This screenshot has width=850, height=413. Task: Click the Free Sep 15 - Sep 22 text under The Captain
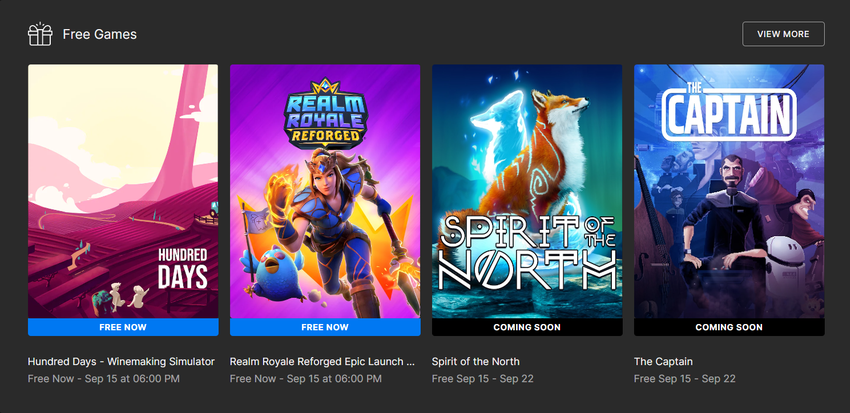pyautogui.click(x=685, y=379)
